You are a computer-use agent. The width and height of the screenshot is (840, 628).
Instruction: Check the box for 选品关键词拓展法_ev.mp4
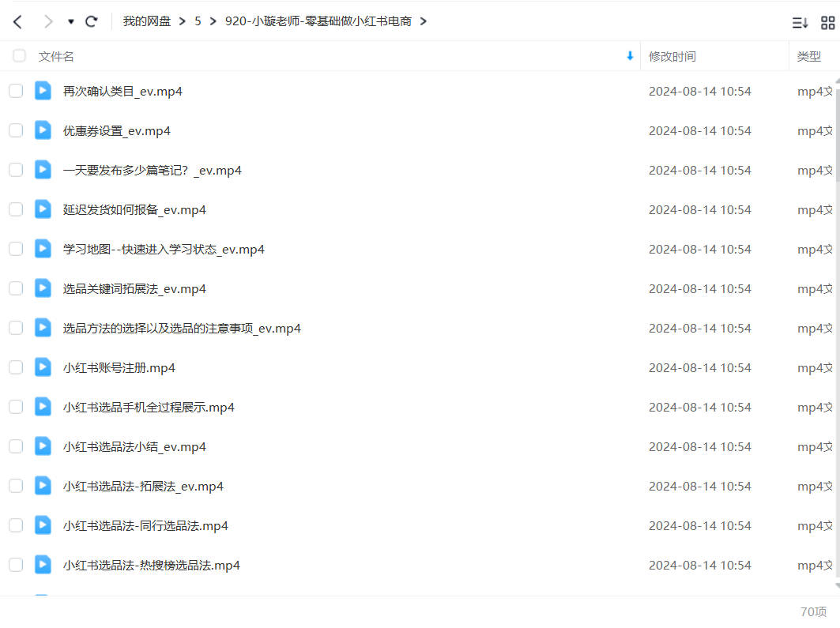point(16,288)
